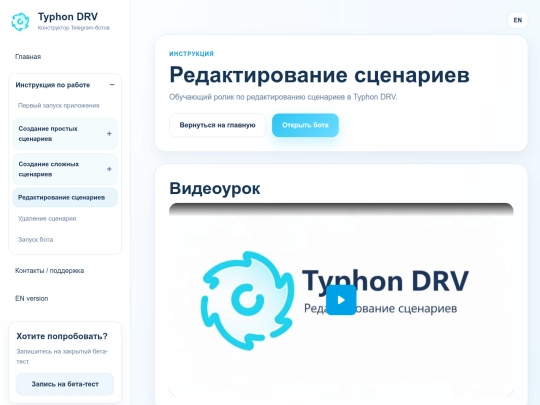Viewport: 540px width, 405px height.
Task: Click the Хотите попробовать? heading
Action: point(62,336)
